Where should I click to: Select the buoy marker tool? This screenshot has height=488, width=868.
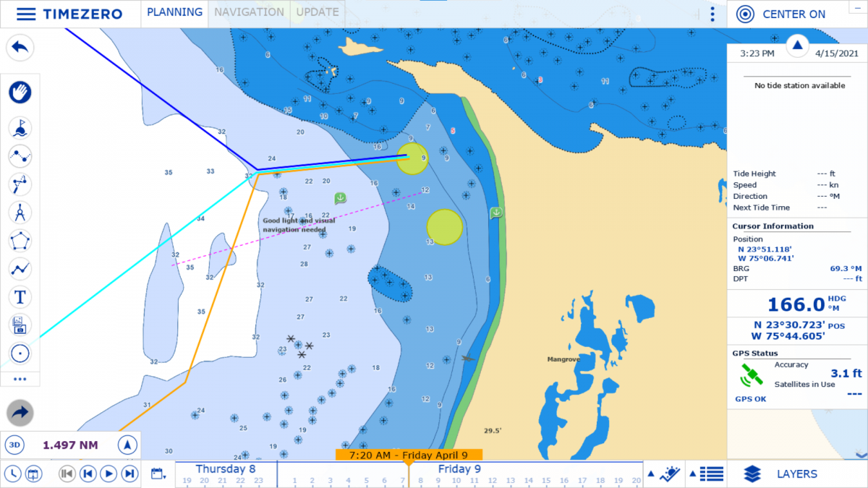[x=20, y=128]
